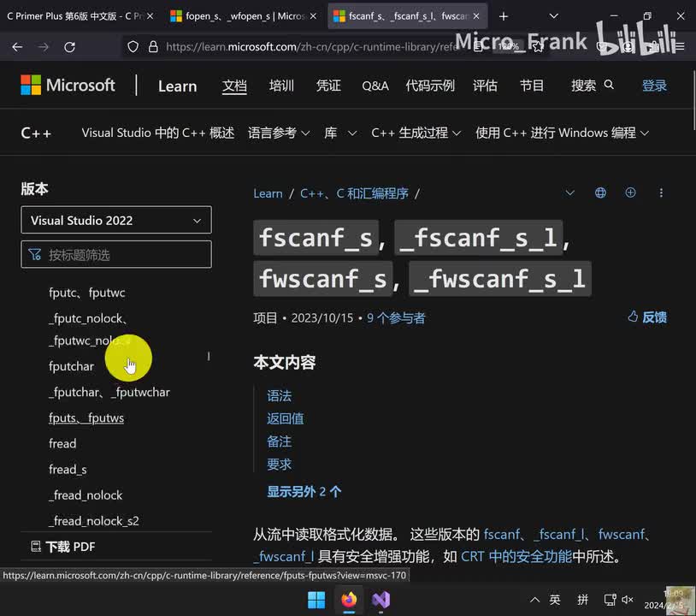Image resolution: width=696 pixels, height=616 pixels.
Task: Click the circled plus add-to-collection icon
Action: pyautogui.click(x=630, y=192)
